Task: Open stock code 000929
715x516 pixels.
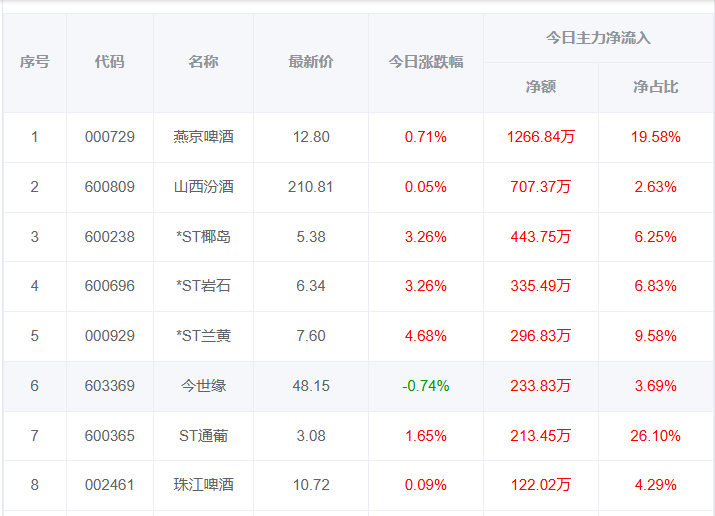Action: click(110, 336)
